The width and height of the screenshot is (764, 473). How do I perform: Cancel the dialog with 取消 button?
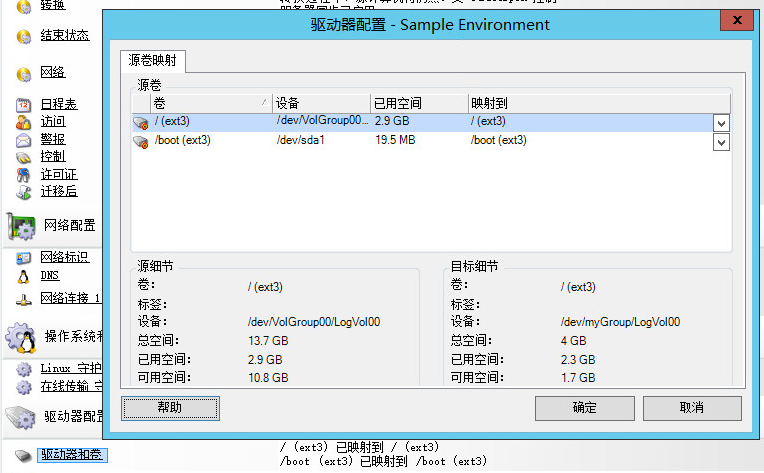692,408
